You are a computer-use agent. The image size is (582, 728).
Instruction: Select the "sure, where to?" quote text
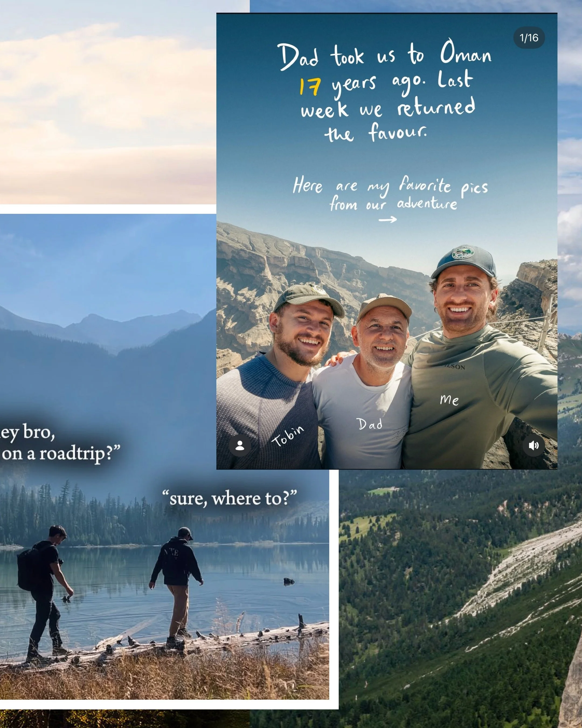[229, 498]
